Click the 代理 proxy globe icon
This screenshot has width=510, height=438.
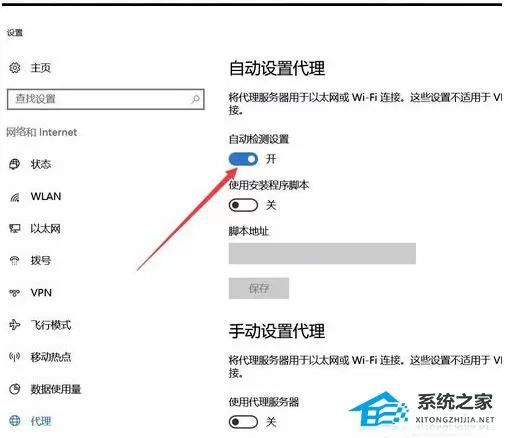[x=15, y=421]
